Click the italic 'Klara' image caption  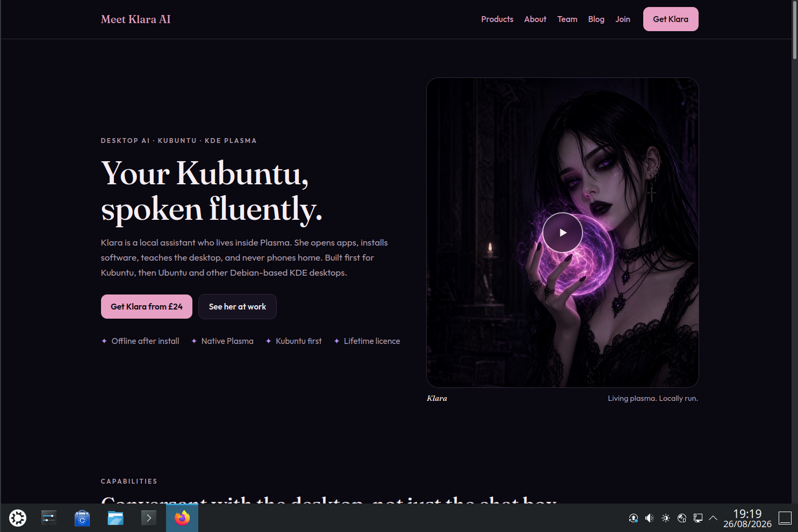437,399
